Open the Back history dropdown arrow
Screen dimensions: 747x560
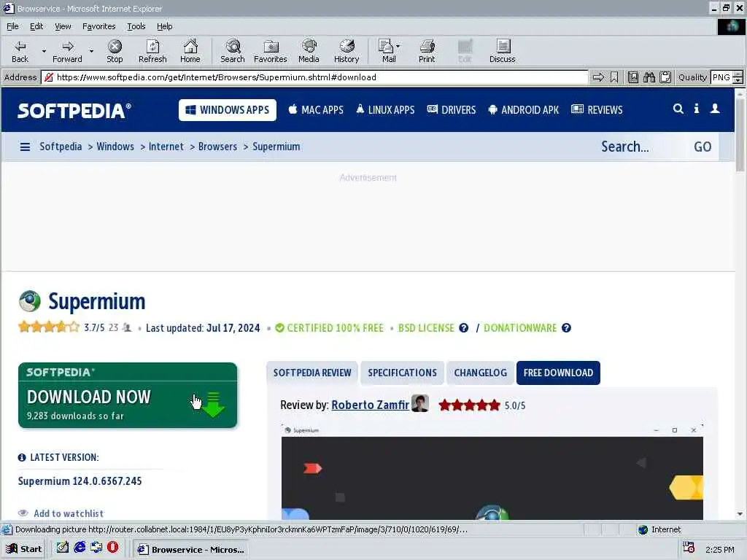(44, 52)
